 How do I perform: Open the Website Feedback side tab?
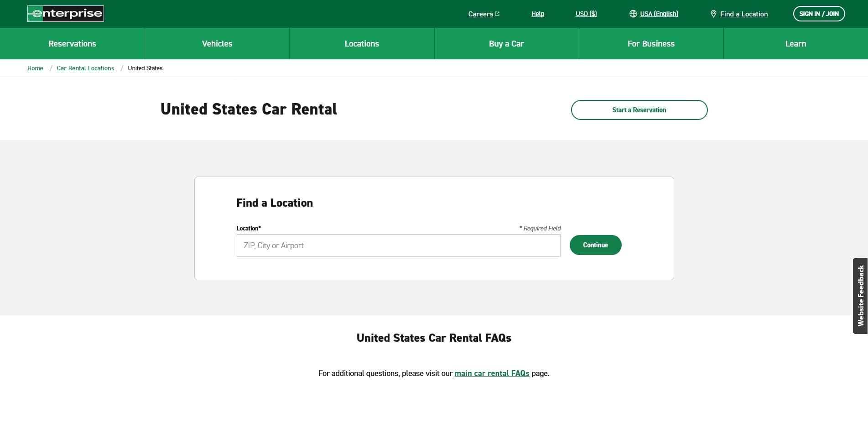pos(860,296)
